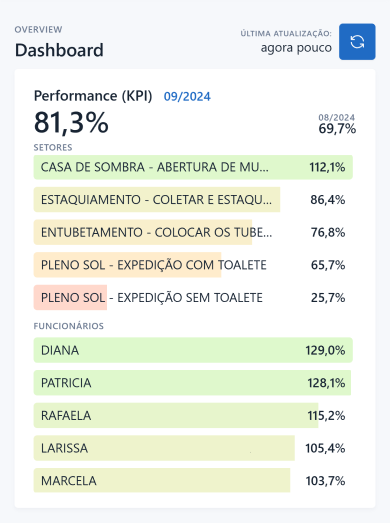Click the 08/2024 previous month value
Viewport: 390px width, 523px height.
337,118
